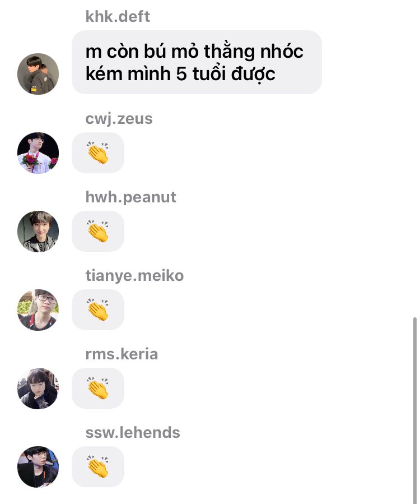Click the clapping emoji from rms.keria
The image size is (420, 504).
pos(98,388)
